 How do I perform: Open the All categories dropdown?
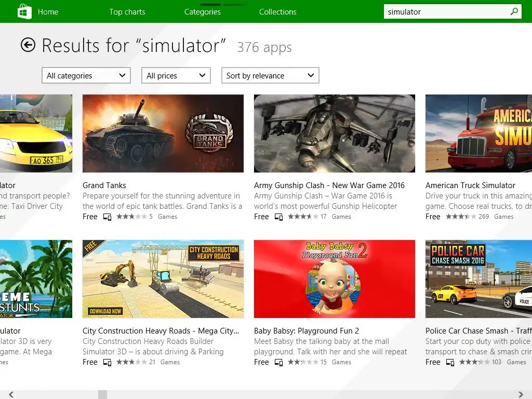86,75
